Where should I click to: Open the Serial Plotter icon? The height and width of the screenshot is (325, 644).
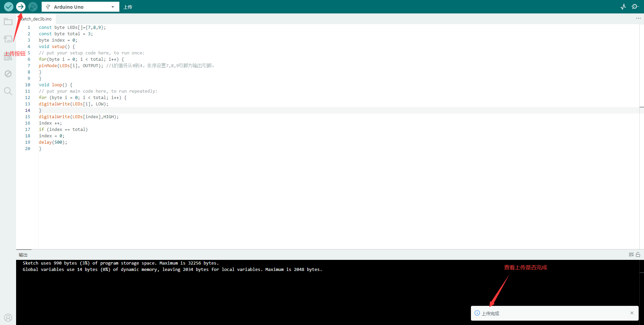tap(623, 7)
